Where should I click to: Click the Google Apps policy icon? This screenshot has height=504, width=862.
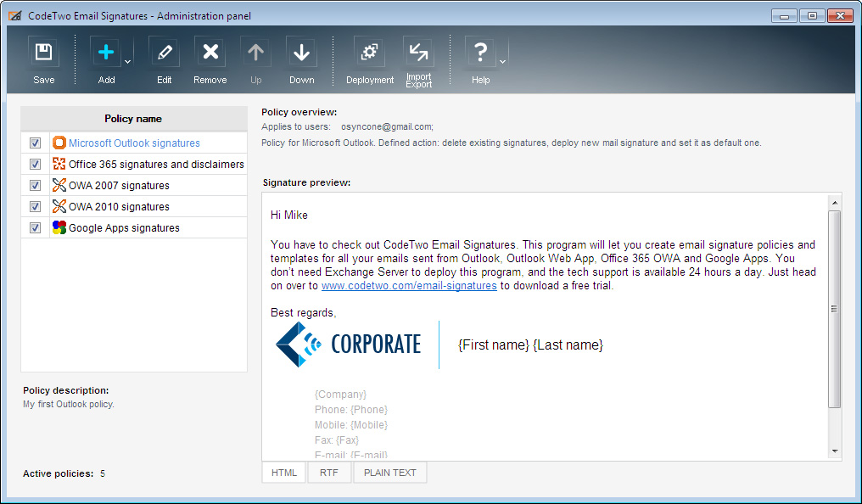click(x=59, y=227)
